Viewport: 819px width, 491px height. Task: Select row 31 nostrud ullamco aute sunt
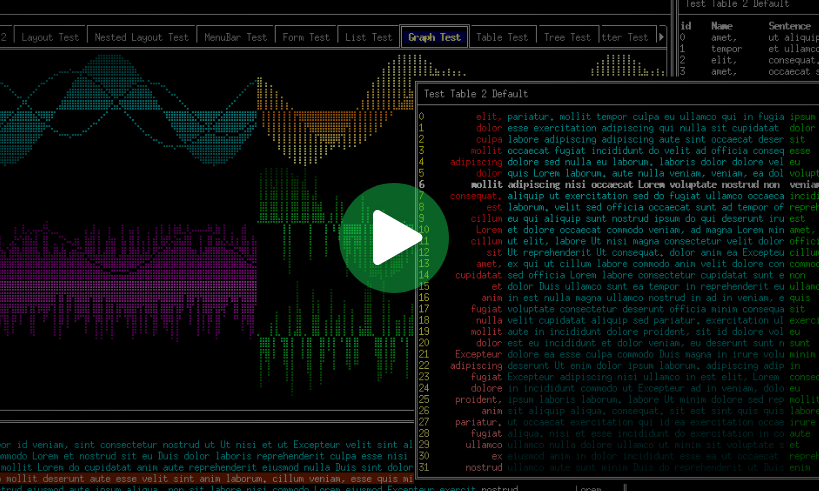(618, 467)
